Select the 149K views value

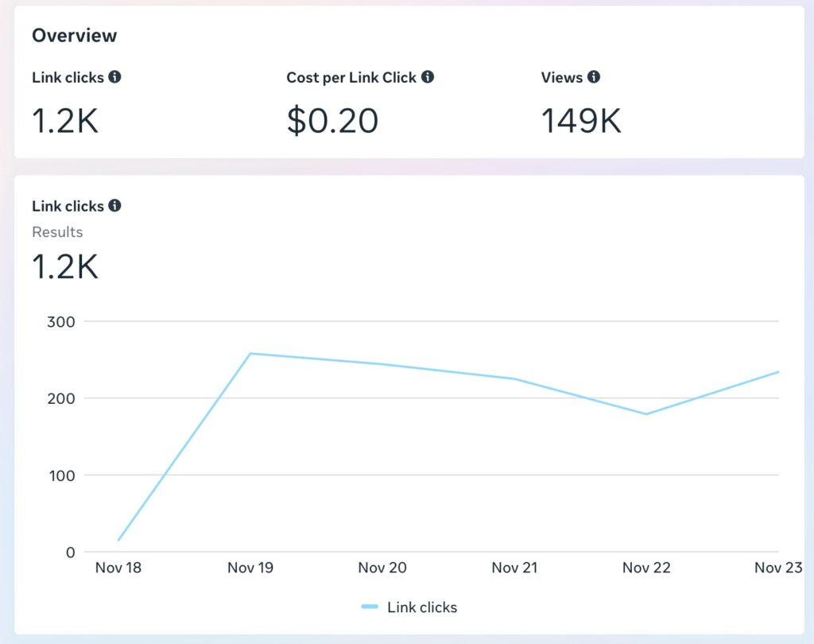pos(581,121)
